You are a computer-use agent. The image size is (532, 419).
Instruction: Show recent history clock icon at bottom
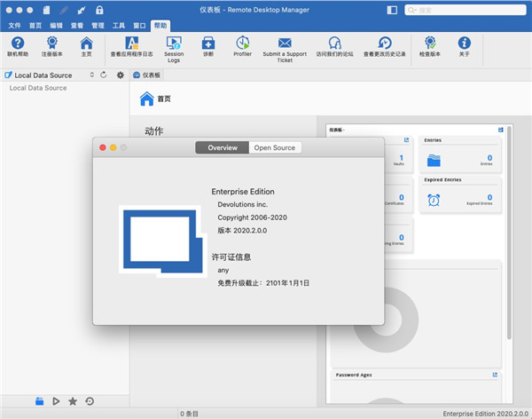[x=90, y=401]
